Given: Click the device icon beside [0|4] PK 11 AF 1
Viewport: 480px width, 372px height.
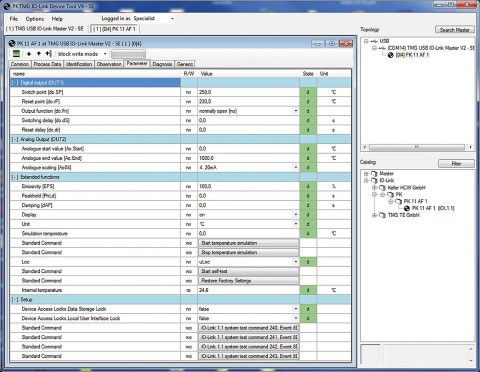Looking at the screenshot, I should (390, 55).
